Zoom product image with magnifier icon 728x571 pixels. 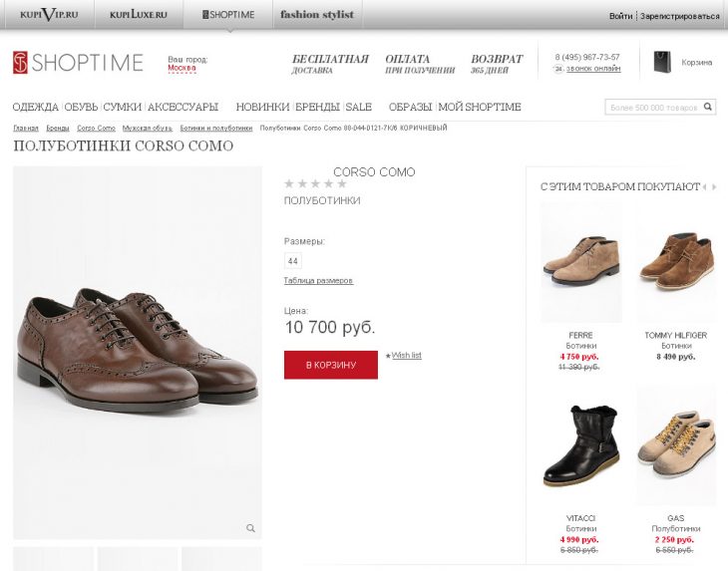(x=250, y=528)
